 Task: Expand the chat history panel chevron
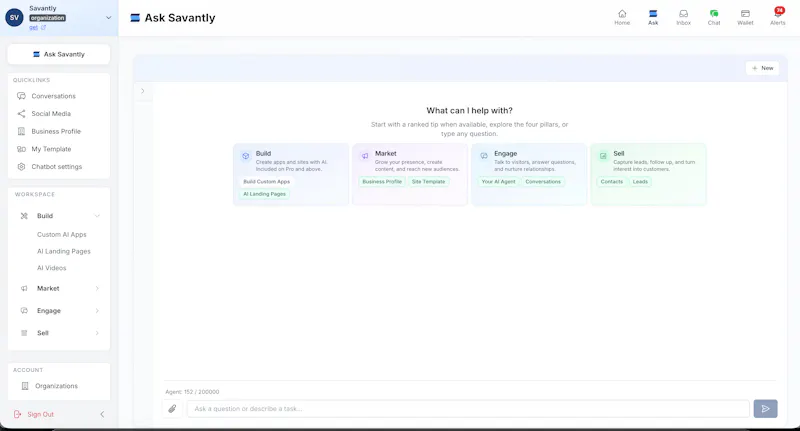142,91
